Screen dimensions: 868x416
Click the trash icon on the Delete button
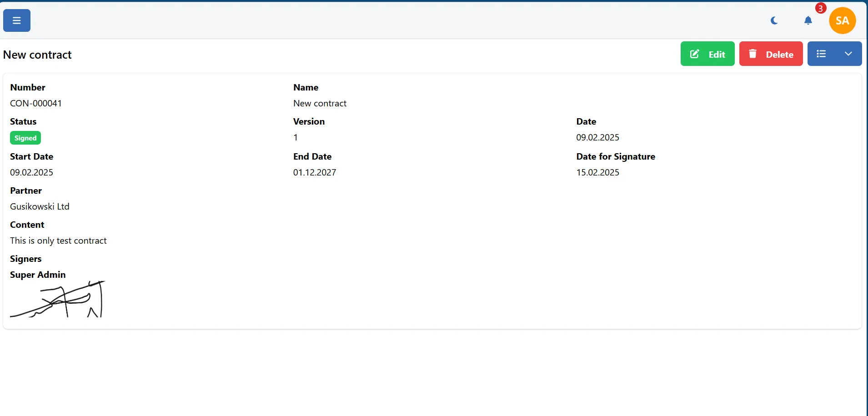coord(753,54)
